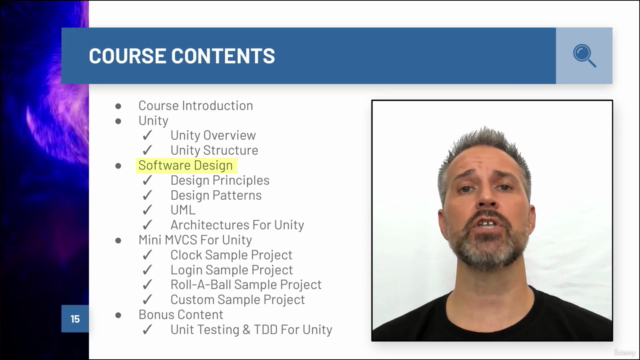Select 'Custom Sample Project' entry
The image size is (640, 360).
click(x=238, y=300)
